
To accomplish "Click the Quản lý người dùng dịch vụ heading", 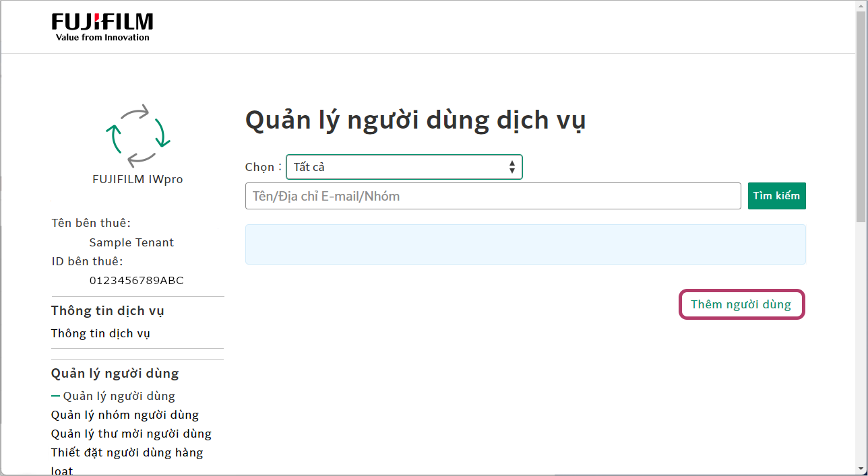I will (416, 121).
